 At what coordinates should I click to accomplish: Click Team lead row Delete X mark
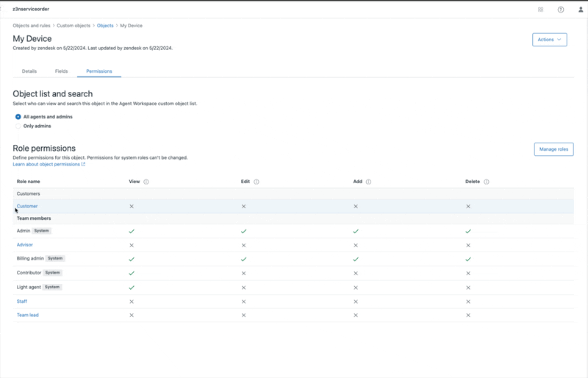coord(468,315)
